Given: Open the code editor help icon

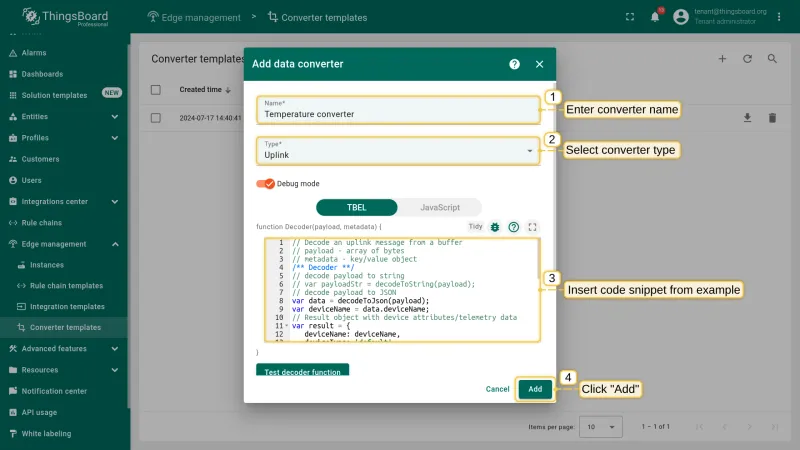Looking at the screenshot, I should pos(514,227).
